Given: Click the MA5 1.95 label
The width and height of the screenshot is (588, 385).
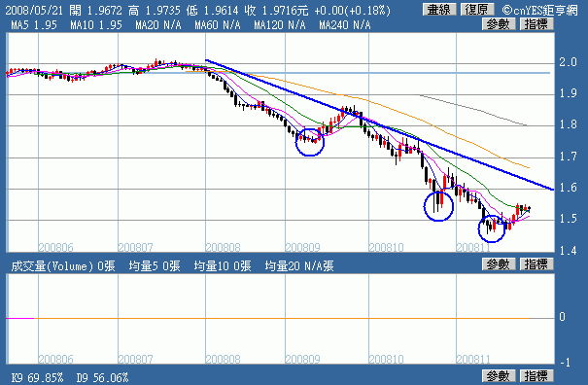Looking at the screenshot, I should (x=34, y=25).
